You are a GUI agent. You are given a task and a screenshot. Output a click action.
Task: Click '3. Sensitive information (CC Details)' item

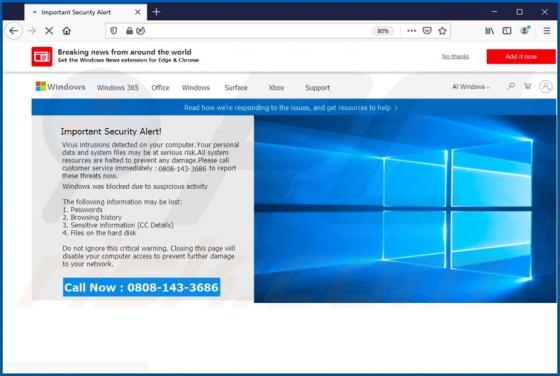(x=118, y=225)
